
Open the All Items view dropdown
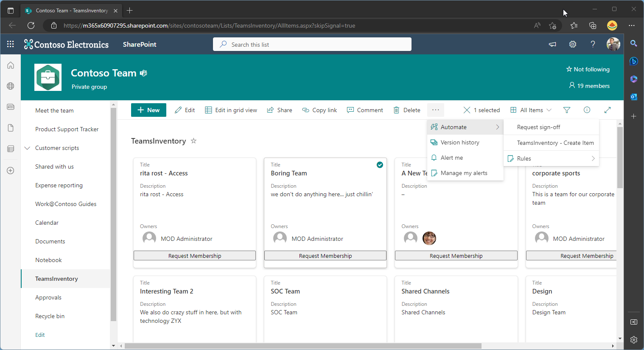[x=531, y=110]
